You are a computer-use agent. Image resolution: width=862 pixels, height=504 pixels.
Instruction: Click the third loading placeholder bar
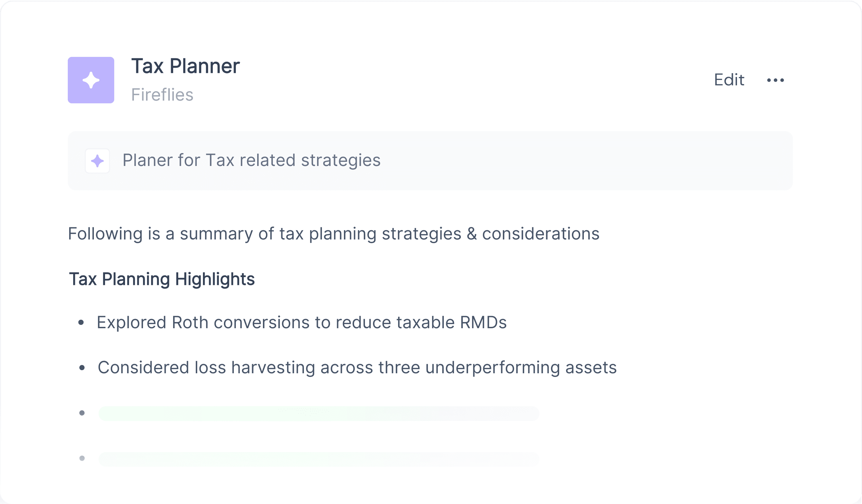319,413
